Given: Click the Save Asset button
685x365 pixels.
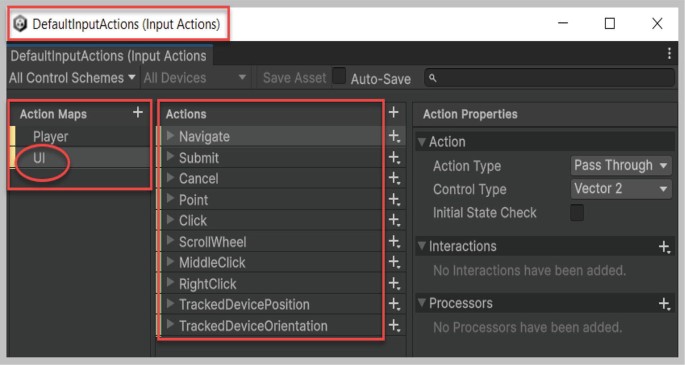Looking at the screenshot, I should 294,78.
